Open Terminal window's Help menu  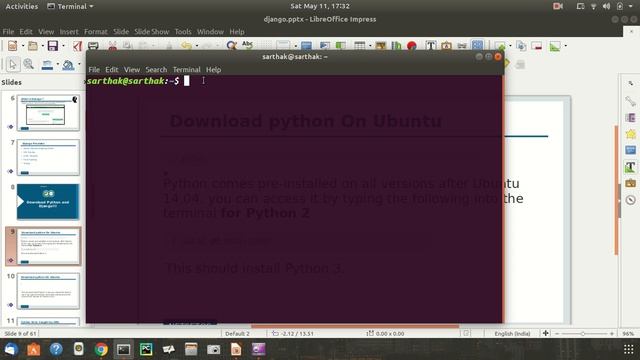pos(213,69)
